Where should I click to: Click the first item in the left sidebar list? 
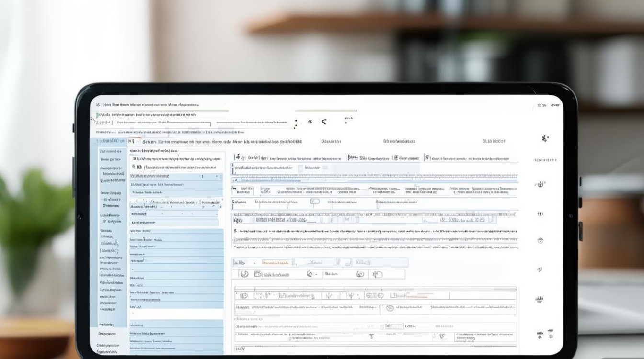(x=110, y=151)
